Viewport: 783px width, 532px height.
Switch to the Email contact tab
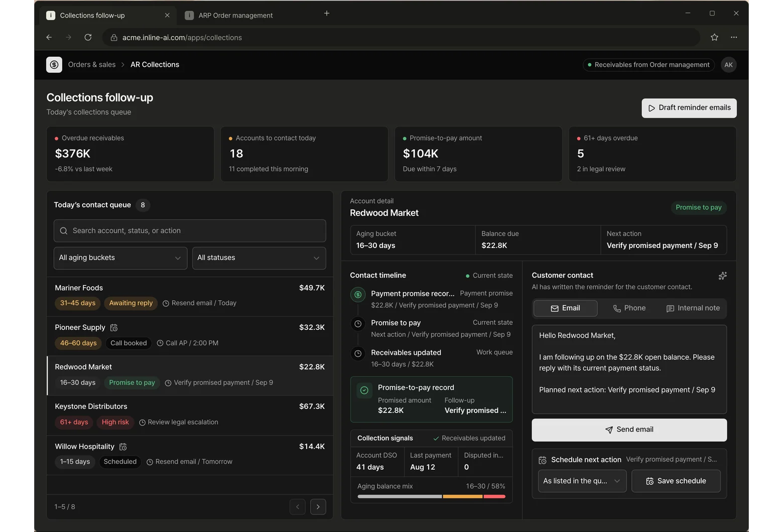[565, 308]
